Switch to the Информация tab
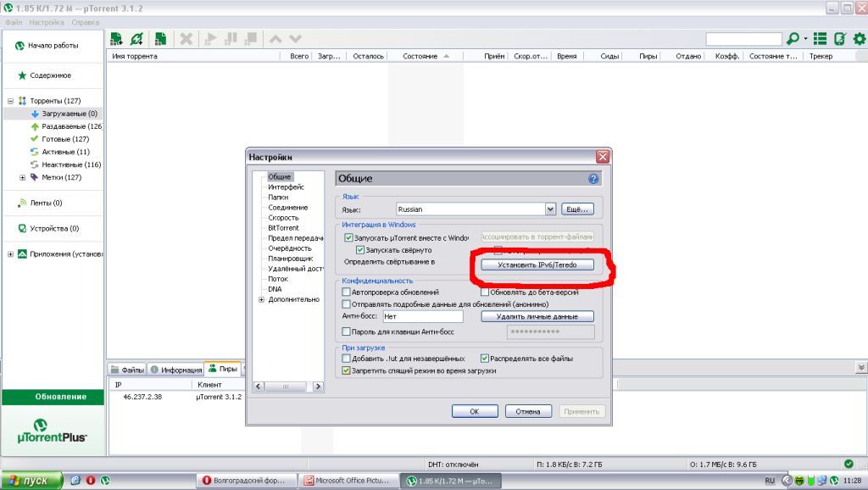This screenshot has width=868, height=490. coord(177,370)
